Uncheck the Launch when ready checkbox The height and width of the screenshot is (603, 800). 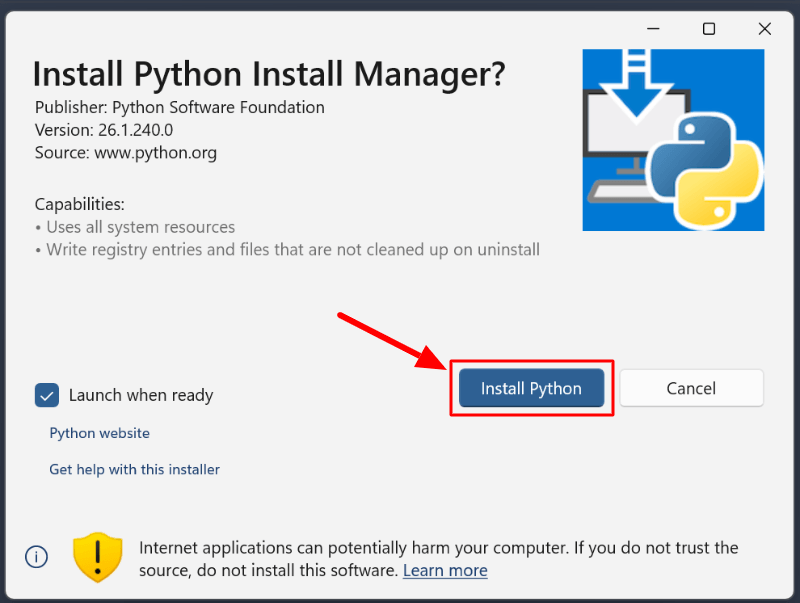tap(46, 395)
